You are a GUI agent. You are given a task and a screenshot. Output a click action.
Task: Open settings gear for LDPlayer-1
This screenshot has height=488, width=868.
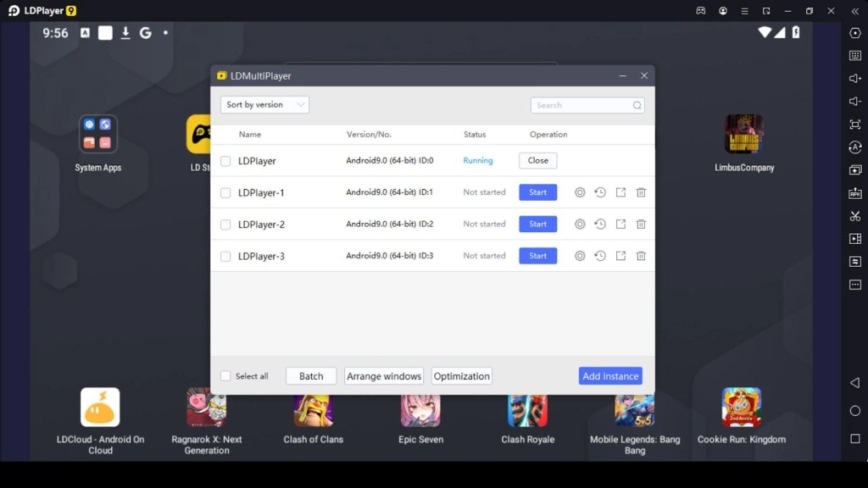[580, 192]
